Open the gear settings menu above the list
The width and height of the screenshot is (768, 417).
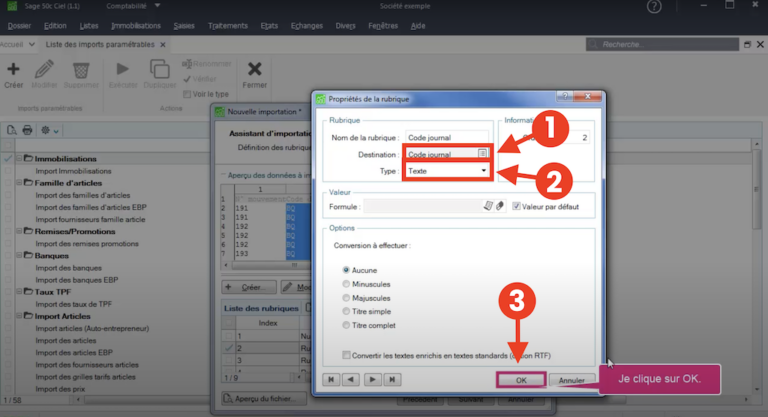[49, 130]
